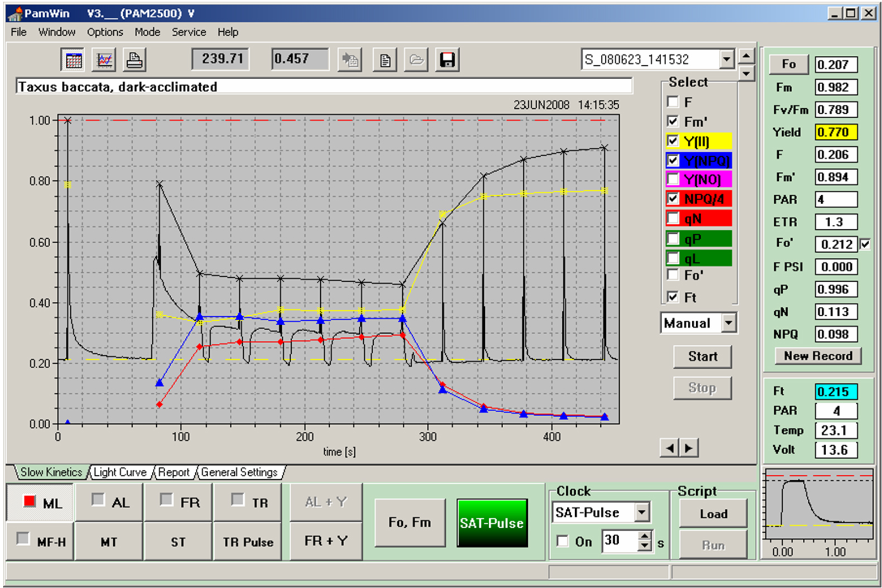Click the New Record button
The height and width of the screenshot is (588, 882).
818,356
